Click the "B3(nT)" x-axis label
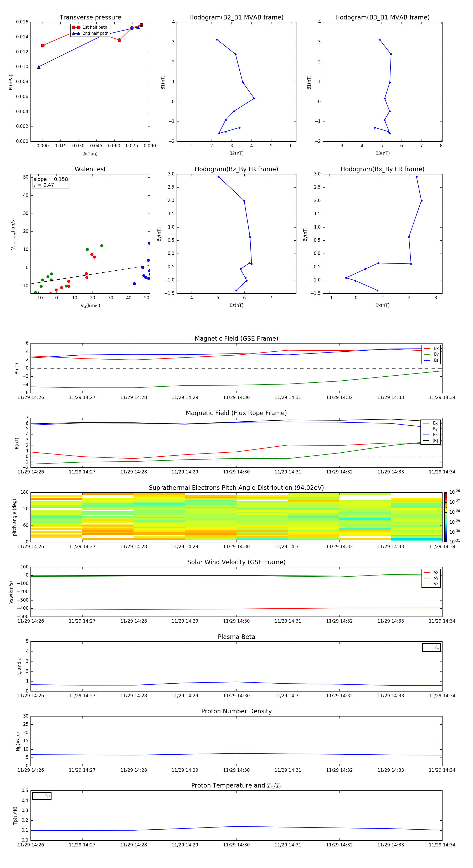Image resolution: width=473 pixels, height=868 pixels. [x=382, y=153]
